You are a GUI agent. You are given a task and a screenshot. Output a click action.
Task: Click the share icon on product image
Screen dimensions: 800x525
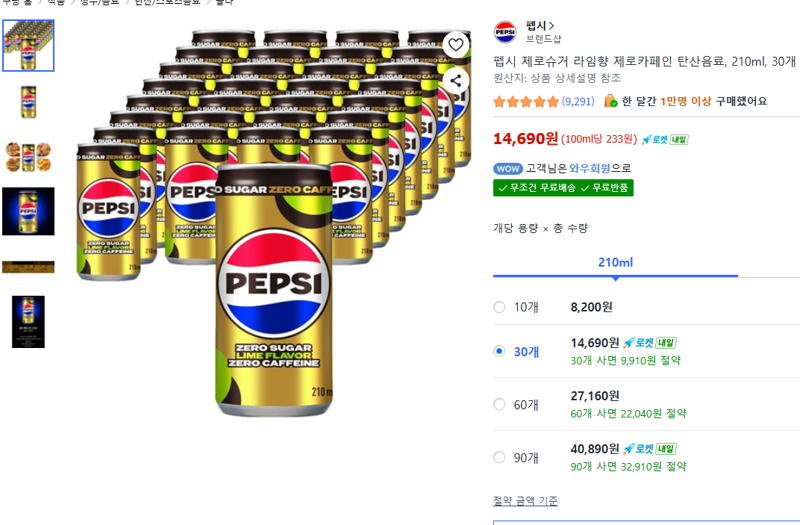[456, 81]
